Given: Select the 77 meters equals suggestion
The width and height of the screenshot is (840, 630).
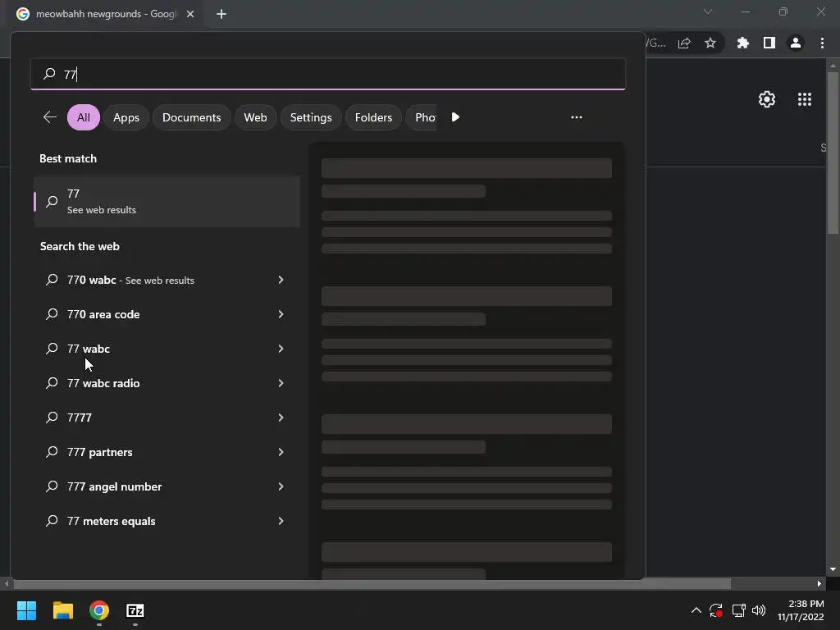Looking at the screenshot, I should (167, 521).
